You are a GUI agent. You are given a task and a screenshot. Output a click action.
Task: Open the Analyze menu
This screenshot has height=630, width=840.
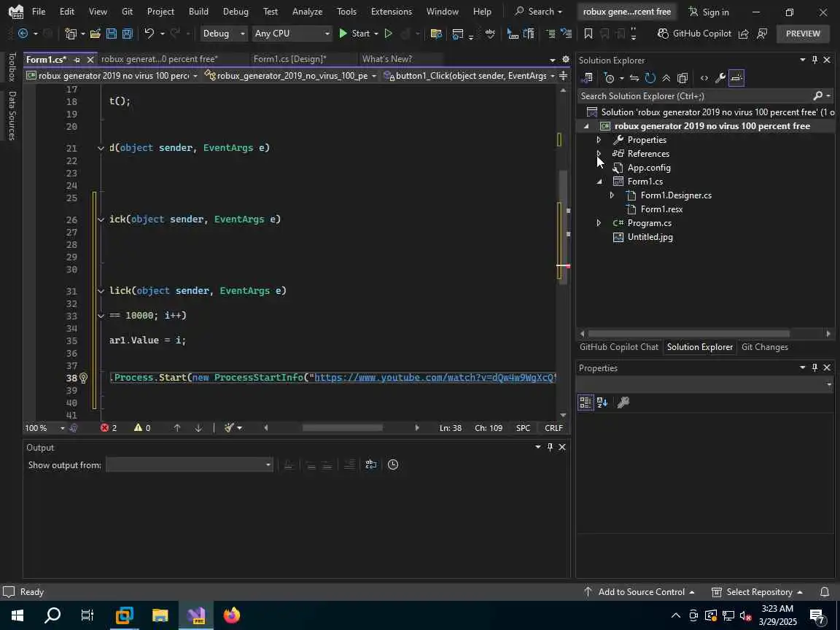(307, 11)
